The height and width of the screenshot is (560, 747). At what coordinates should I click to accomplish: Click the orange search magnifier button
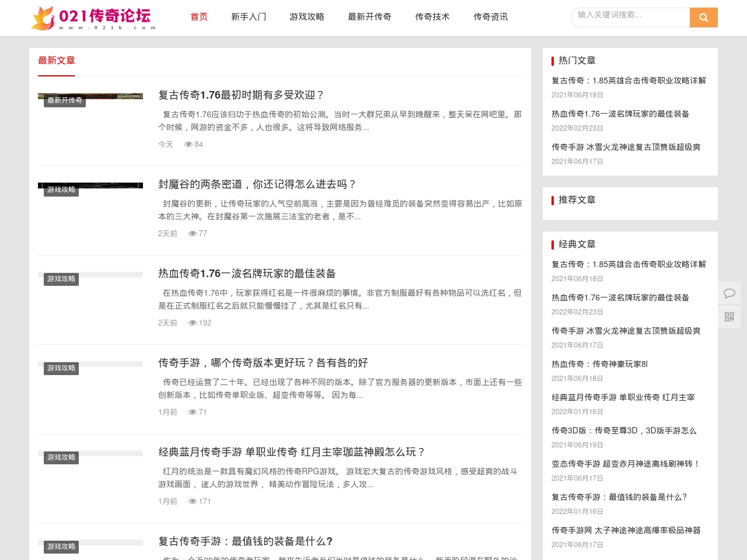[x=703, y=17]
